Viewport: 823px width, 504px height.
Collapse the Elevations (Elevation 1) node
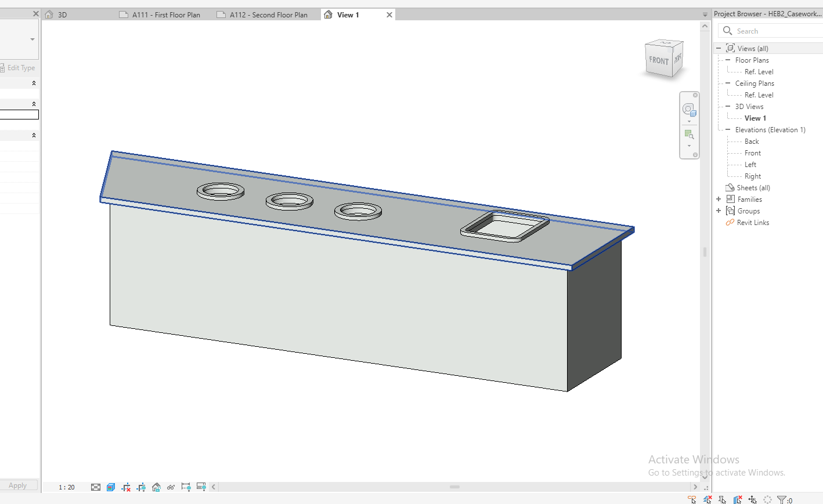pyautogui.click(x=728, y=130)
